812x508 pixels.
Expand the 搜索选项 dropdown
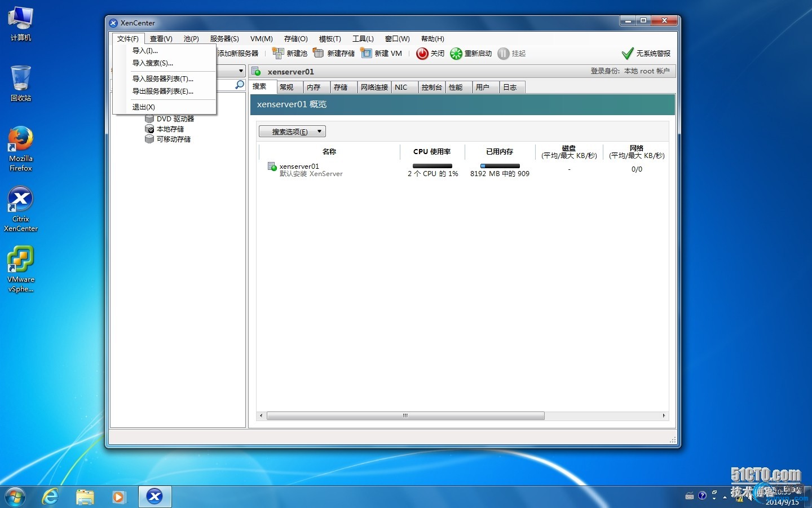pos(292,132)
